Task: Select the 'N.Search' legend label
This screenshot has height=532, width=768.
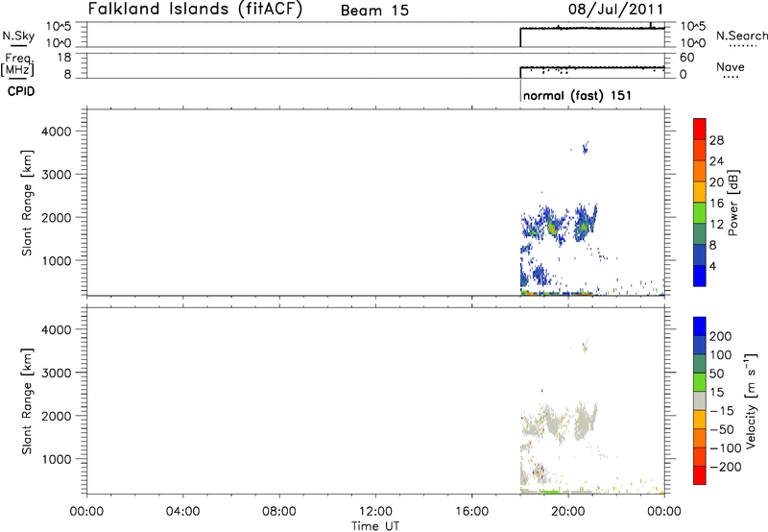Action: coord(741,36)
